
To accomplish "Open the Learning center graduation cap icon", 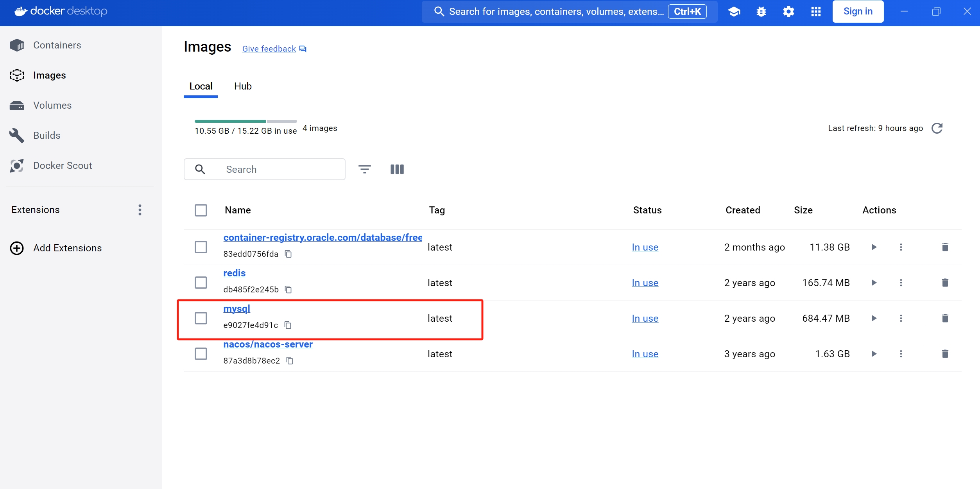I will point(734,11).
